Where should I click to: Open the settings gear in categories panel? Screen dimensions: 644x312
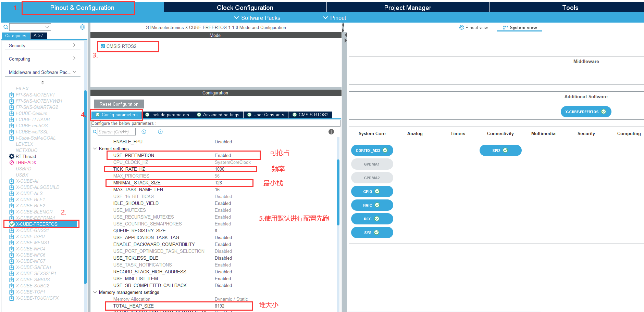pyautogui.click(x=83, y=27)
